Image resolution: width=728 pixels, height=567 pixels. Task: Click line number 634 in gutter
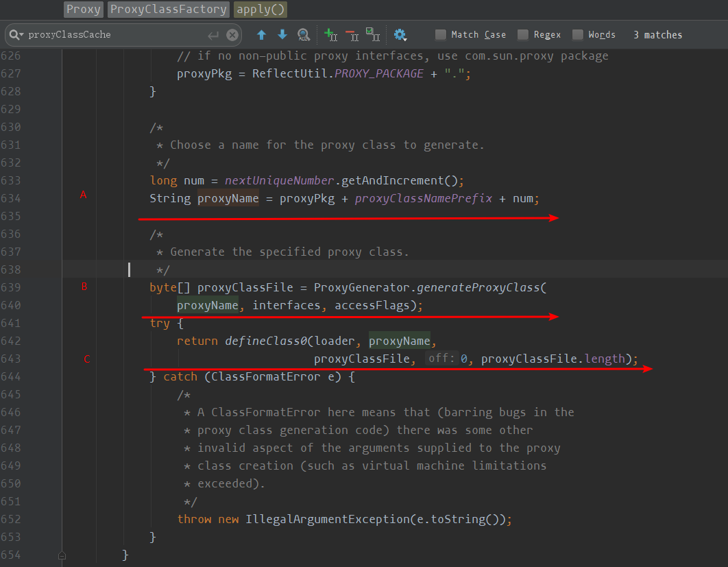(11, 198)
